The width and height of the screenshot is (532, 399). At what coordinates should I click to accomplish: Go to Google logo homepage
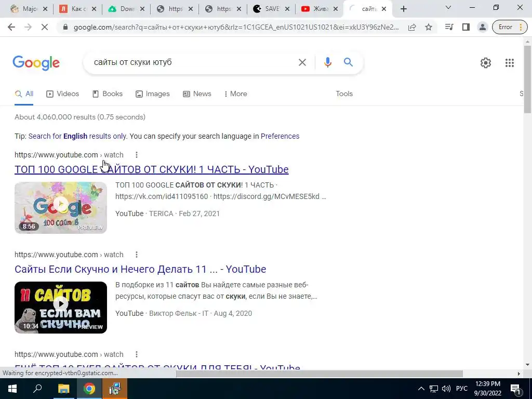click(x=36, y=63)
